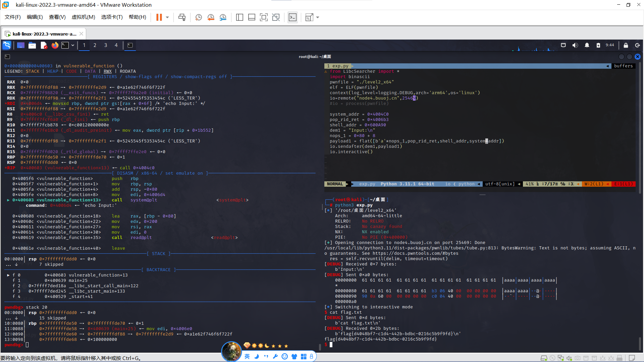Screen dimensions: 644x362
Task: Click the volume speaker icon in Kali panel
Action: (x=575, y=45)
